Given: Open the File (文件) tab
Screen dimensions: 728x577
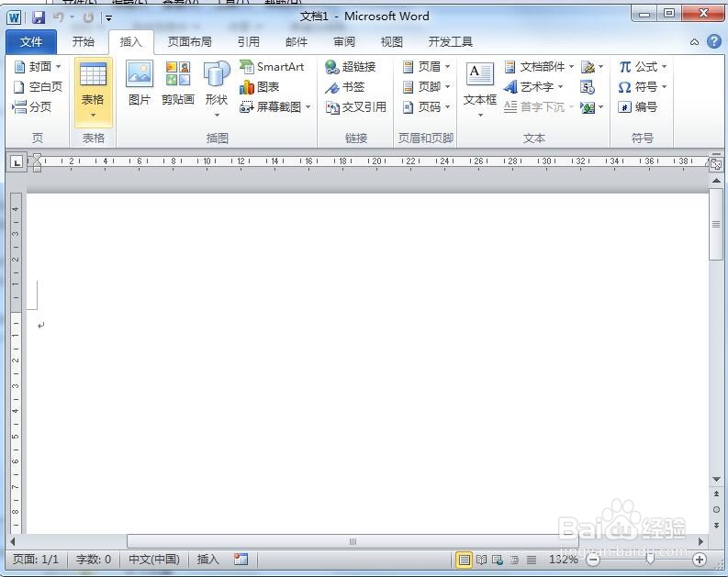Looking at the screenshot, I should (31, 42).
